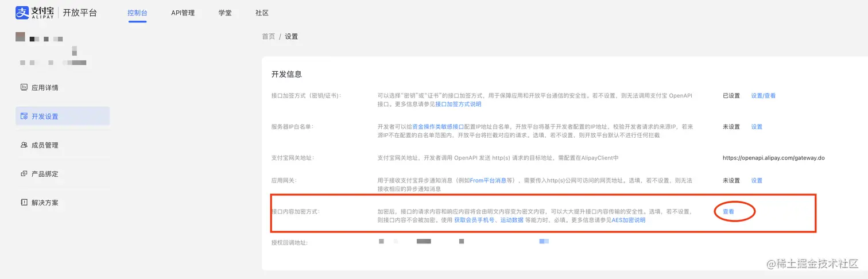Click the 应用网关 label

coord(284,180)
